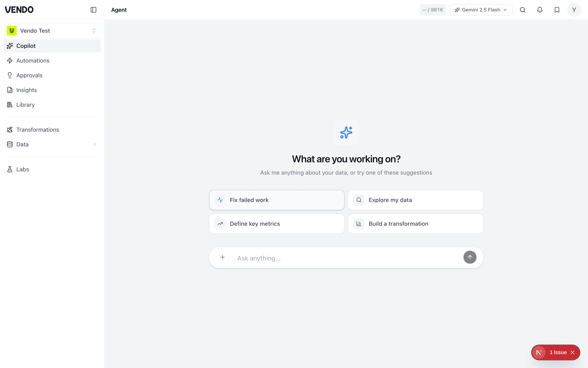588x368 pixels.
Task: Click the Automations lightning icon
Action: click(10, 61)
